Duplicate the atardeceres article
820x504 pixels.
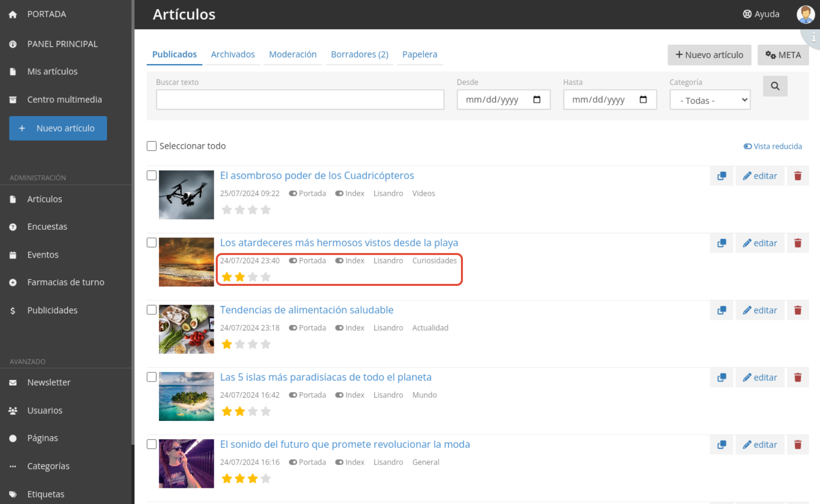coord(721,243)
